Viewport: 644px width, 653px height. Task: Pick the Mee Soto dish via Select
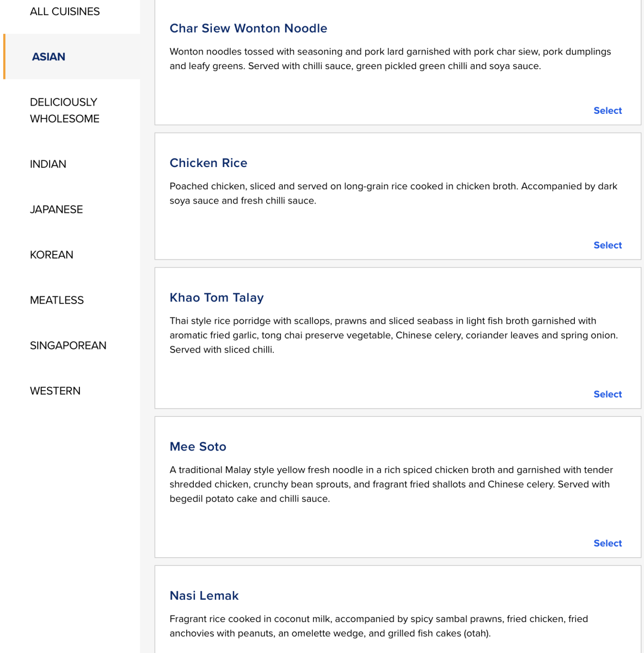608,544
